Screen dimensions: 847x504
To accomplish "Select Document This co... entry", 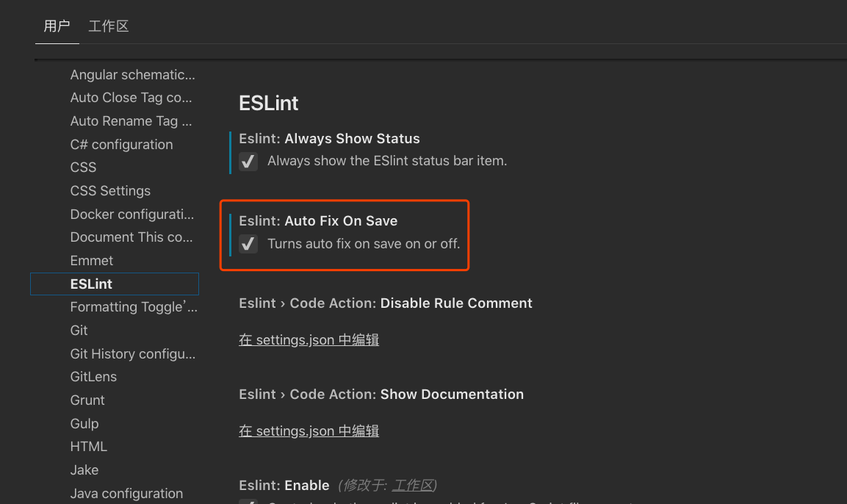I will (131, 237).
